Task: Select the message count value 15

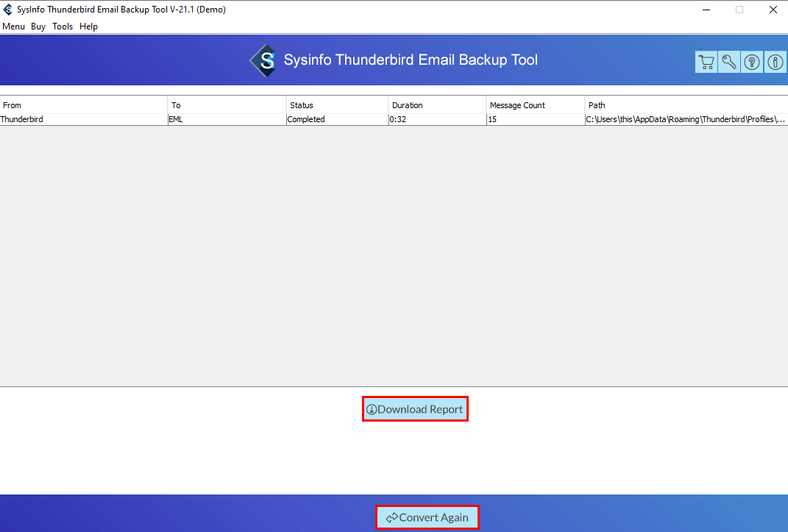Action: [x=536, y=119]
